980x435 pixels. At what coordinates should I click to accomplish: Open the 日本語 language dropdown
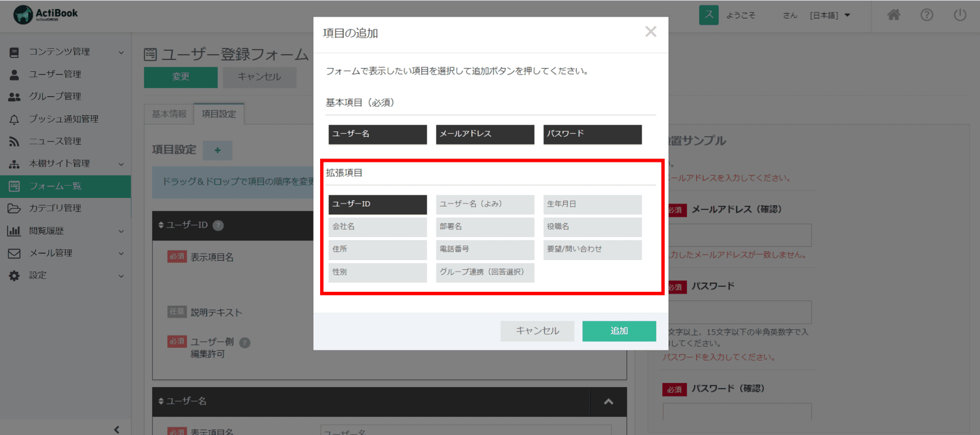click(830, 15)
